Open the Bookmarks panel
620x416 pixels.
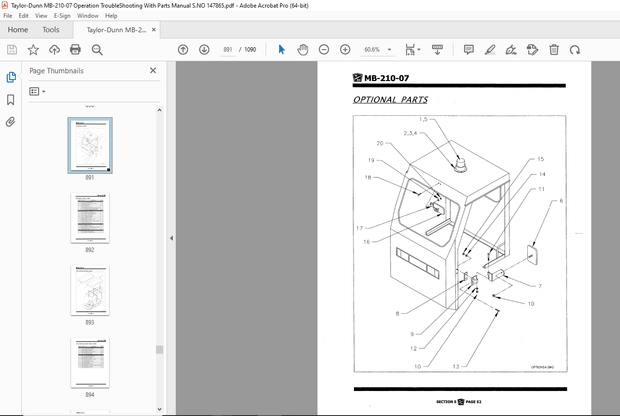(11, 100)
